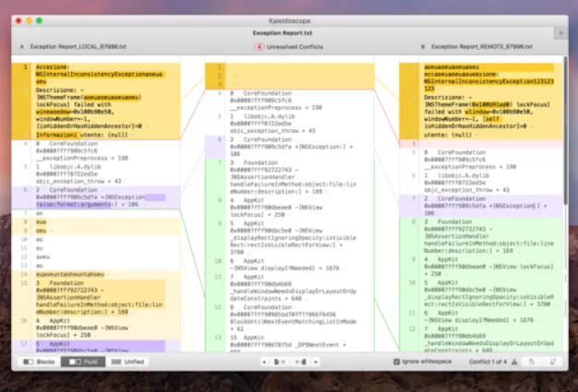Click line number 6 in the middle pane gutter
This screenshot has height=392, width=578.
220,139
